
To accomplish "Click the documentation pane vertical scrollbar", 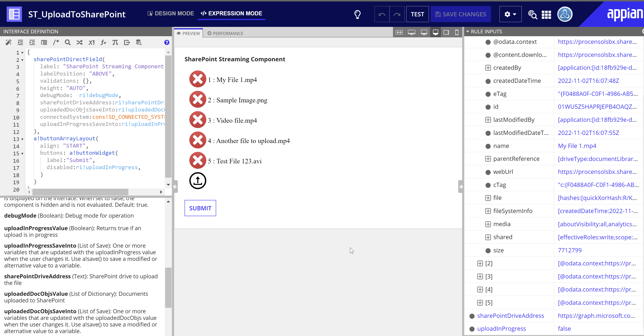I will [168, 287].
